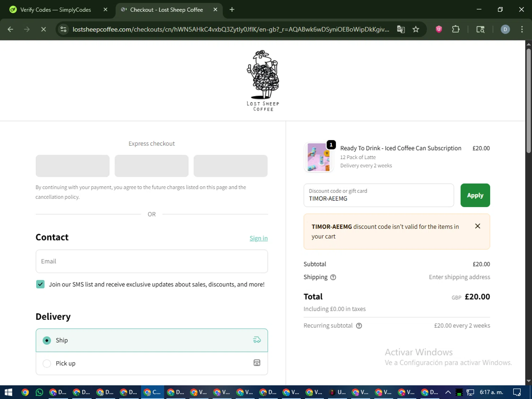Click the page vertical scrollbar
Viewport: 532px width, 399px height.
coord(528,101)
